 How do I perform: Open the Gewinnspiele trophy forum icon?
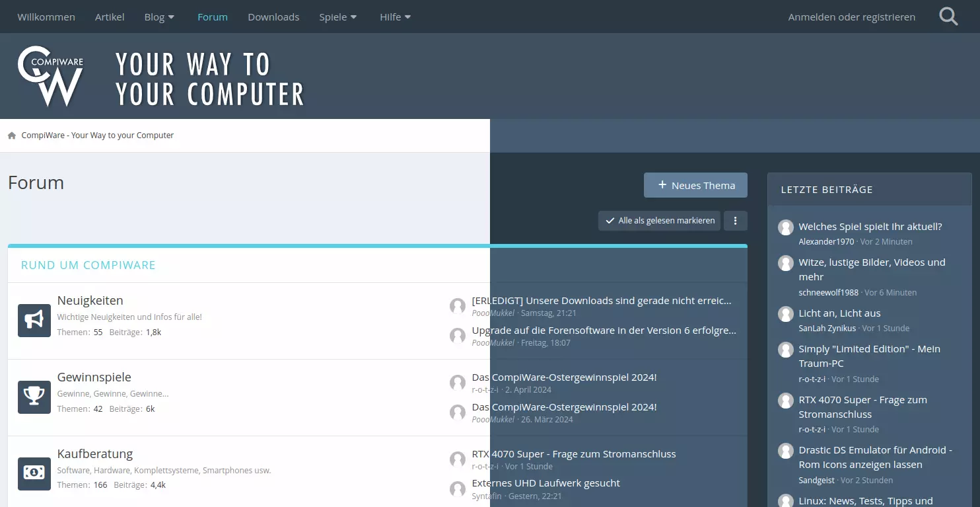(x=34, y=397)
